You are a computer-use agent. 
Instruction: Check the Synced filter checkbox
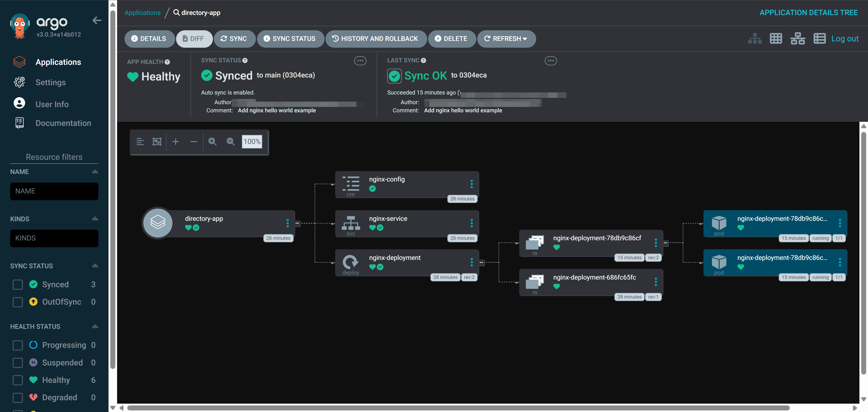[x=18, y=285]
